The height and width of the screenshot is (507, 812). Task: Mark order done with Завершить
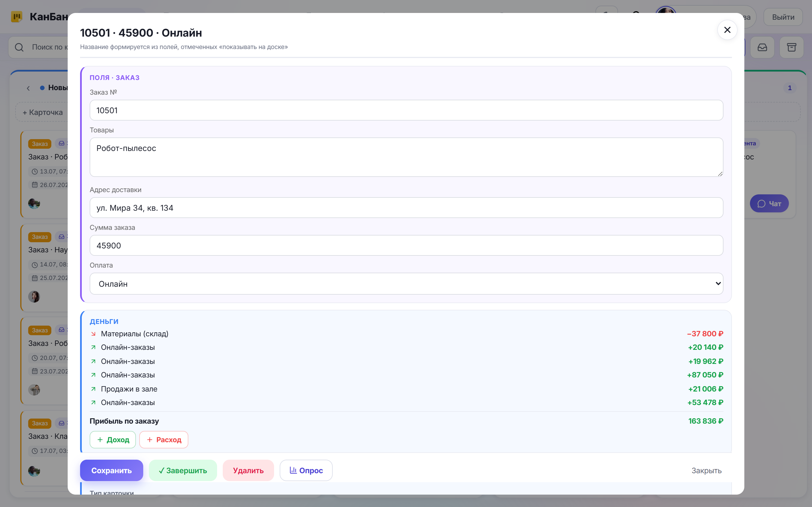pos(183,470)
